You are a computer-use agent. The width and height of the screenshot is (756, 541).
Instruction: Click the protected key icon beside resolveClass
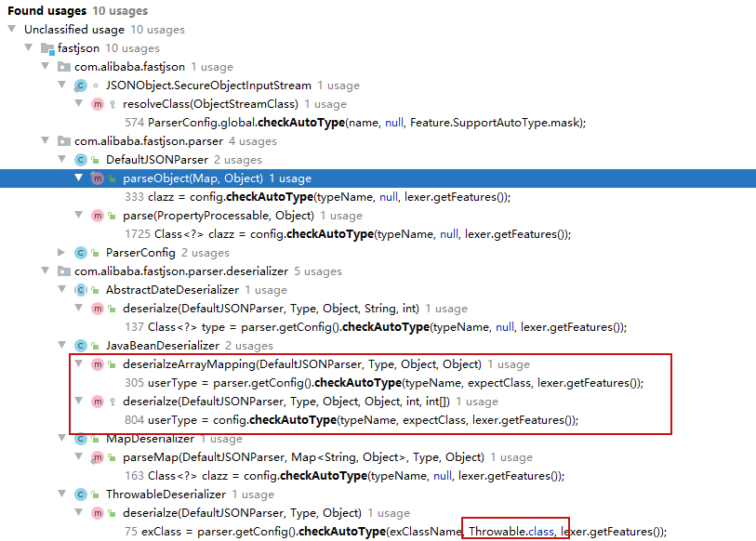point(113,105)
